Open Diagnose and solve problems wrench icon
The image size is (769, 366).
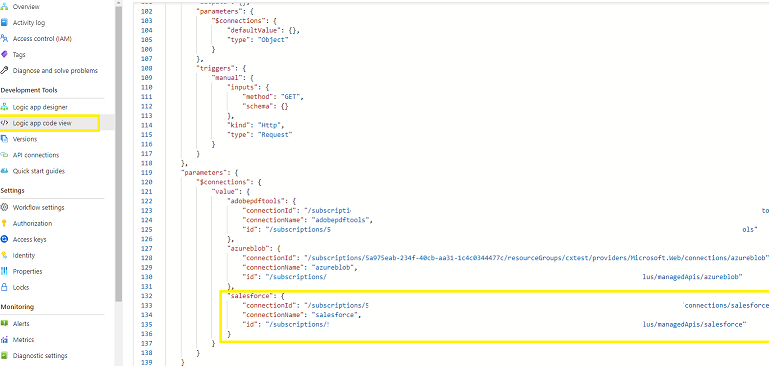pyautogui.click(x=4, y=71)
